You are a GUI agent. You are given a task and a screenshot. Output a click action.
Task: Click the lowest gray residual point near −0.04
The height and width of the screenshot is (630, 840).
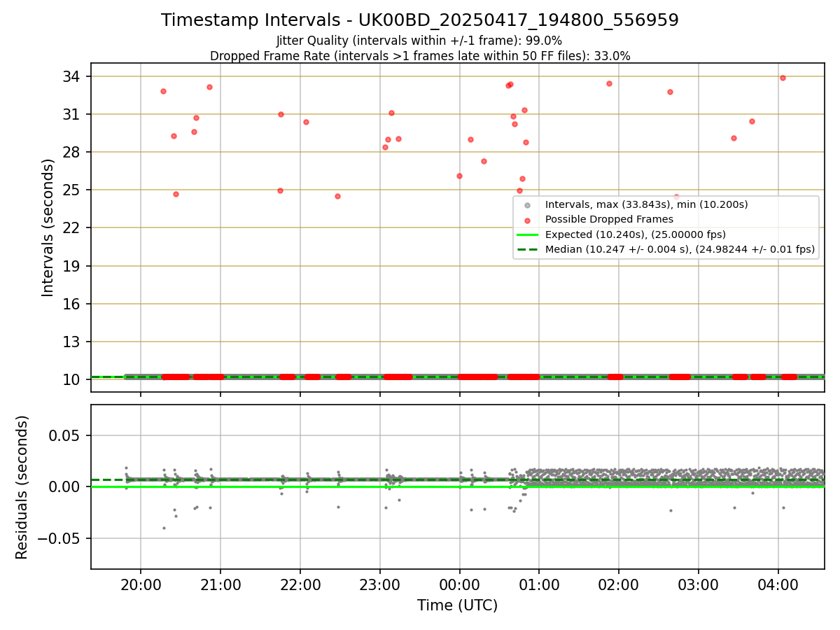pos(164,528)
